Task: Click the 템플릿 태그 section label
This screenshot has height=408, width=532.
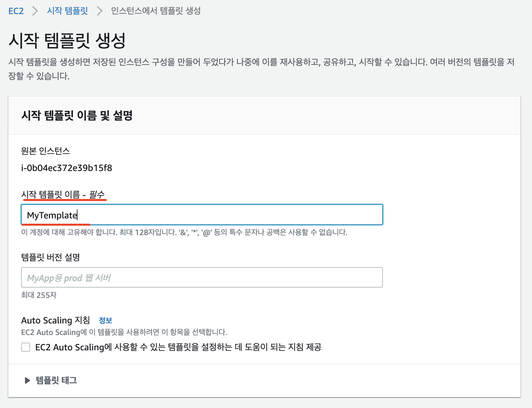Action: pos(56,380)
